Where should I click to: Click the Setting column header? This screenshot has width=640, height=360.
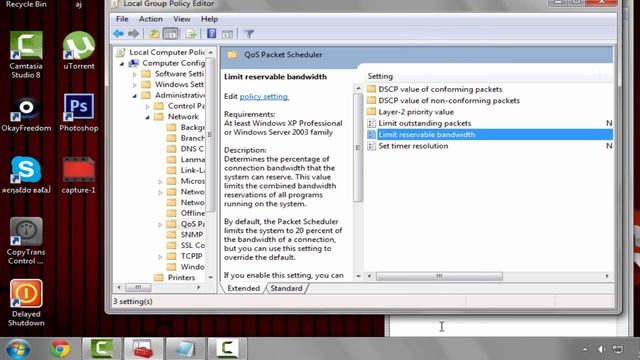click(380, 76)
